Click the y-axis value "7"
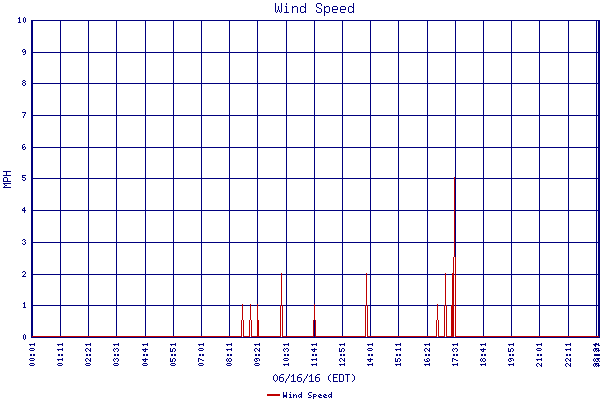600x400 pixels. (x=24, y=115)
